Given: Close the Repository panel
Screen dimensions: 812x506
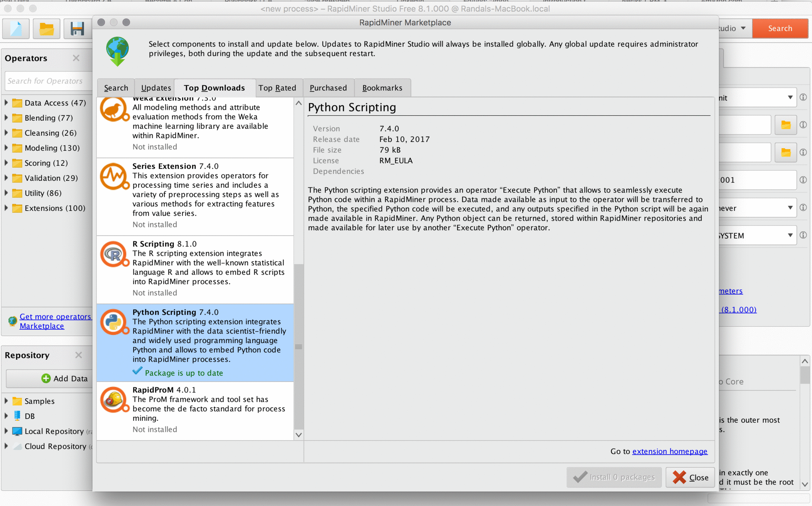Looking at the screenshot, I should [79, 355].
